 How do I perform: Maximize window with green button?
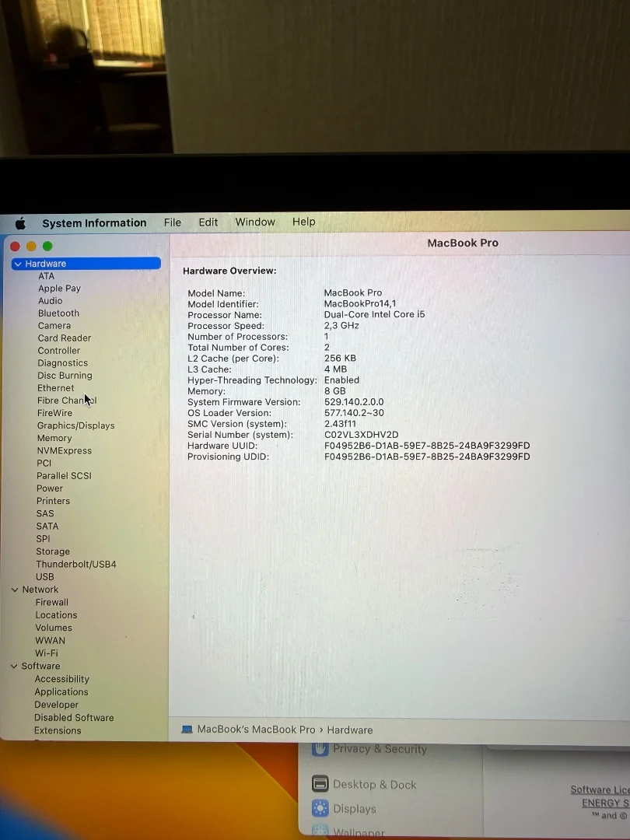(x=47, y=246)
